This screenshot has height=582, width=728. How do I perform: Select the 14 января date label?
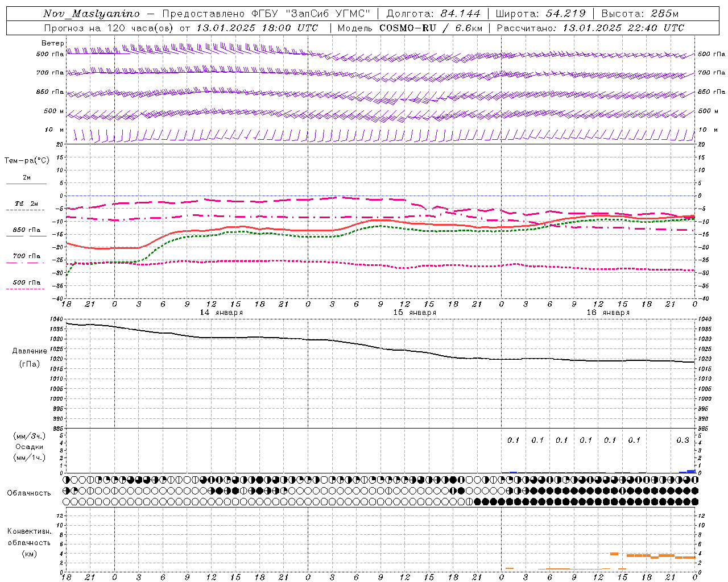click(221, 313)
